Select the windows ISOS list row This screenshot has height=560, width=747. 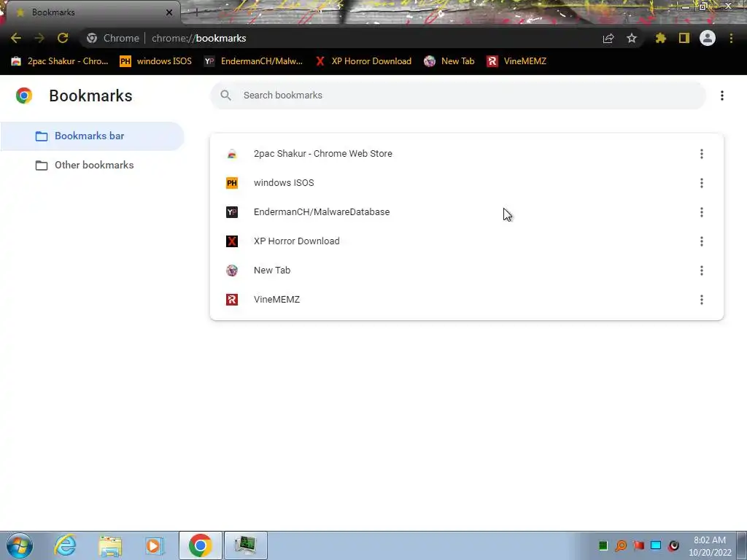(466, 183)
